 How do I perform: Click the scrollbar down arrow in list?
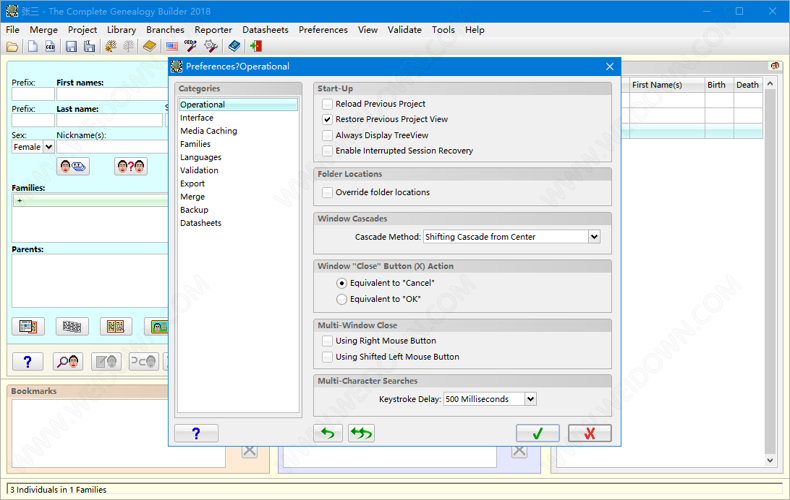coord(770,460)
